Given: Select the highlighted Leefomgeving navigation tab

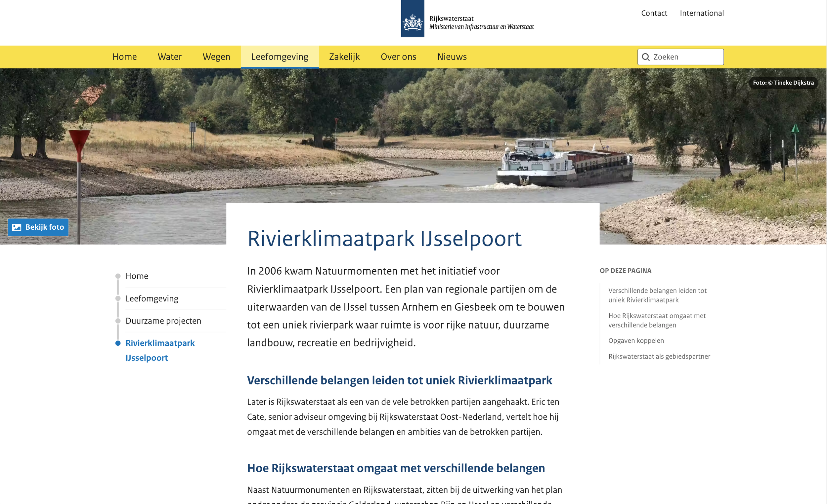Looking at the screenshot, I should click(x=280, y=57).
